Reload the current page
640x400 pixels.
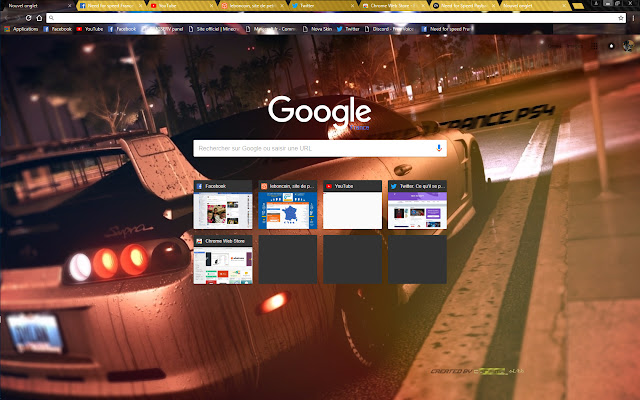point(28,18)
